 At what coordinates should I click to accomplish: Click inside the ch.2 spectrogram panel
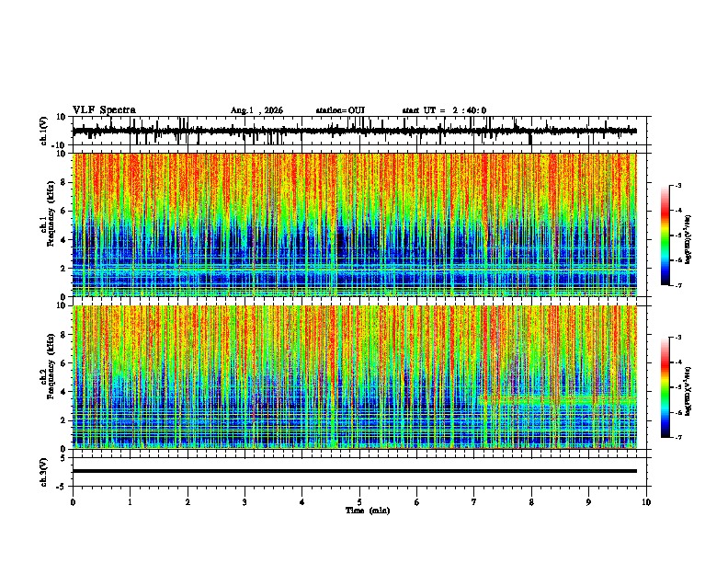point(355,377)
